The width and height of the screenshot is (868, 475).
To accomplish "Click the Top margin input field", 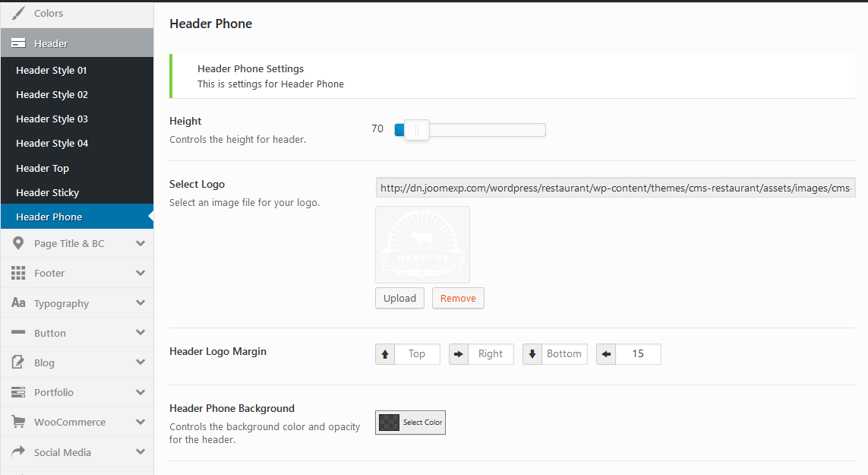I will pyautogui.click(x=417, y=354).
